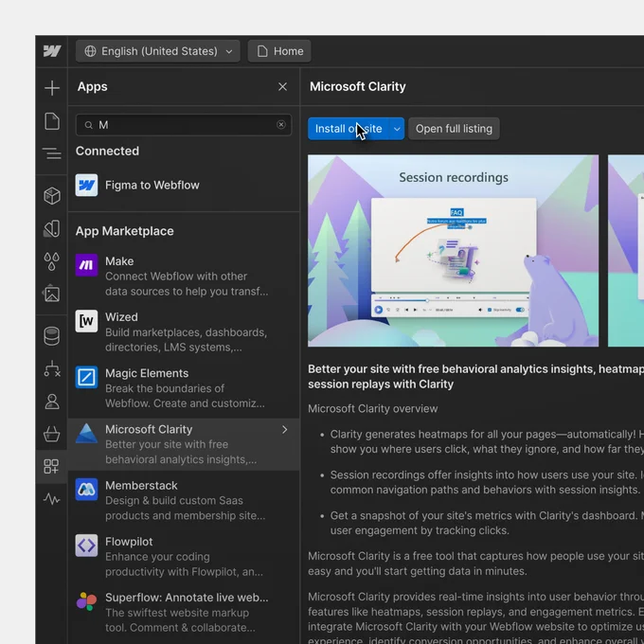Image resolution: width=644 pixels, height=644 pixels.
Task: Open the Session recordings screenshot
Action: (x=453, y=251)
